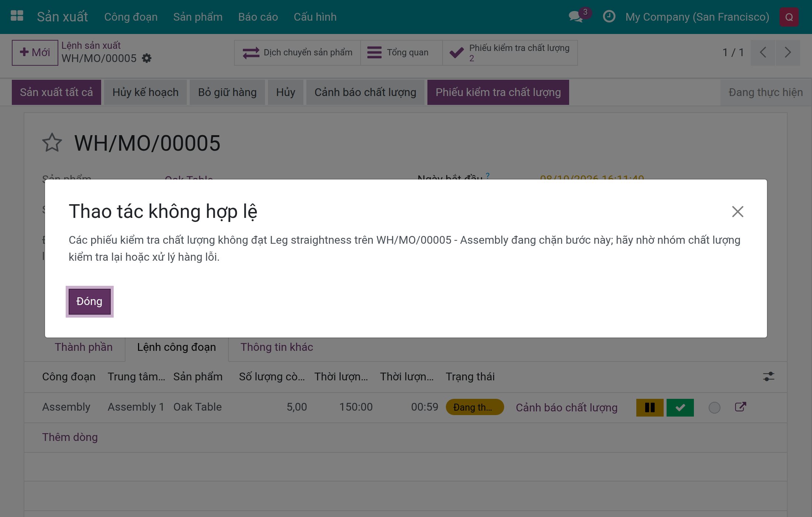The width and height of the screenshot is (812, 517).
Task: Open the gear actions menu beside WH/MO/00005
Action: [147, 58]
